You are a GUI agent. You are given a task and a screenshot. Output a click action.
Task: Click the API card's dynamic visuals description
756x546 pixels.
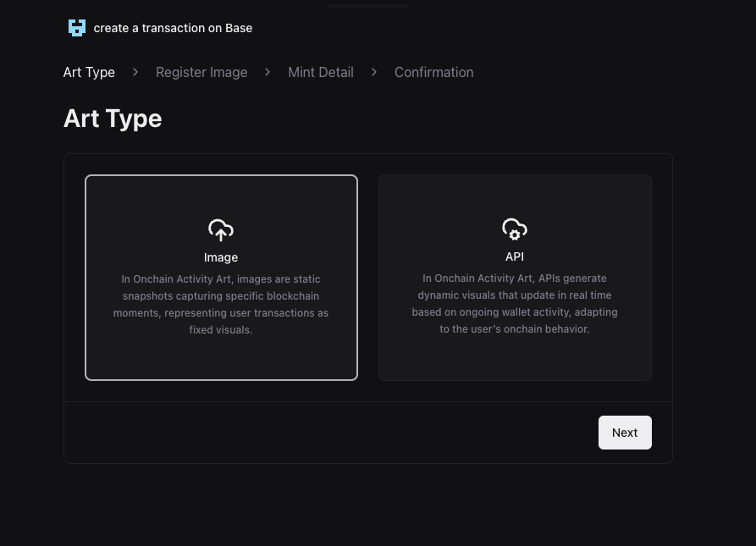coord(515,304)
